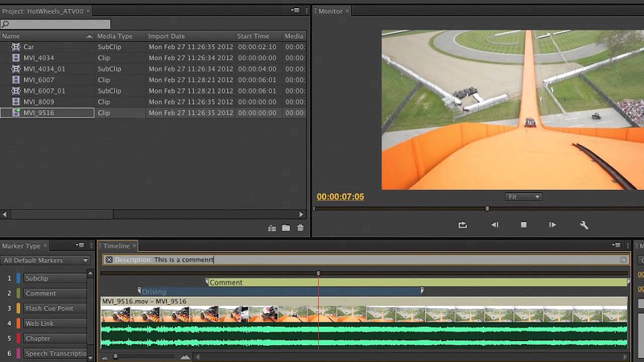This screenshot has height=362, width=644.
Task: Click the timeline zoom slider handle
Action: point(115,356)
